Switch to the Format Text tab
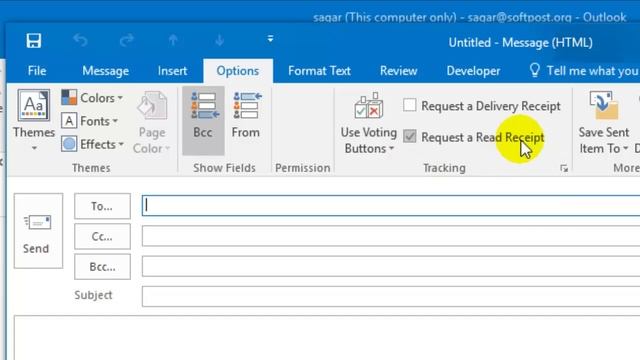640x360 pixels. 319,71
